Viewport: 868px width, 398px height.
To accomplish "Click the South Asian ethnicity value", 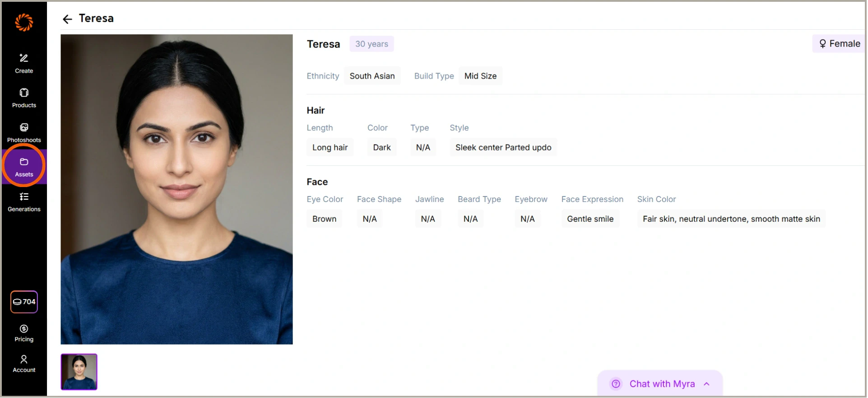I will pos(372,76).
